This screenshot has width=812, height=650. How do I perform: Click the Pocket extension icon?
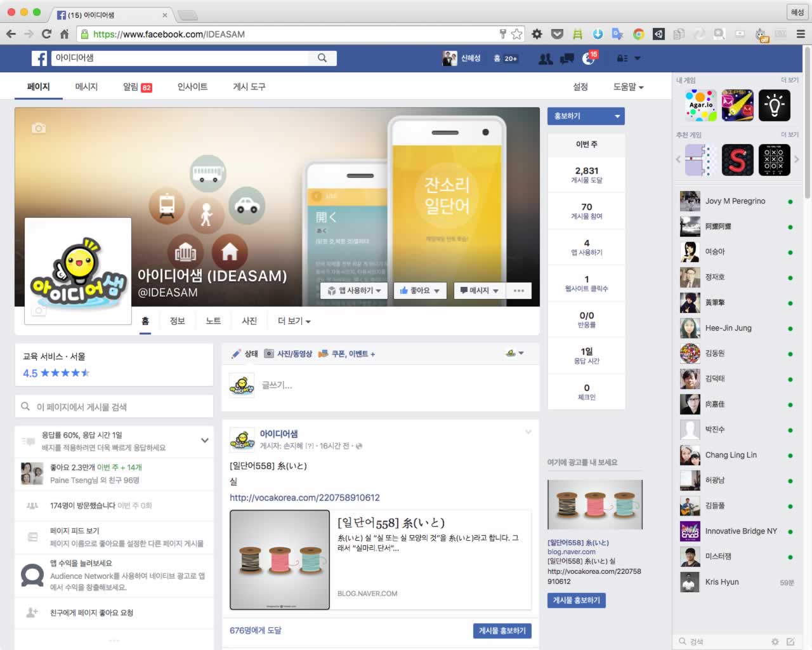point(557,34)
